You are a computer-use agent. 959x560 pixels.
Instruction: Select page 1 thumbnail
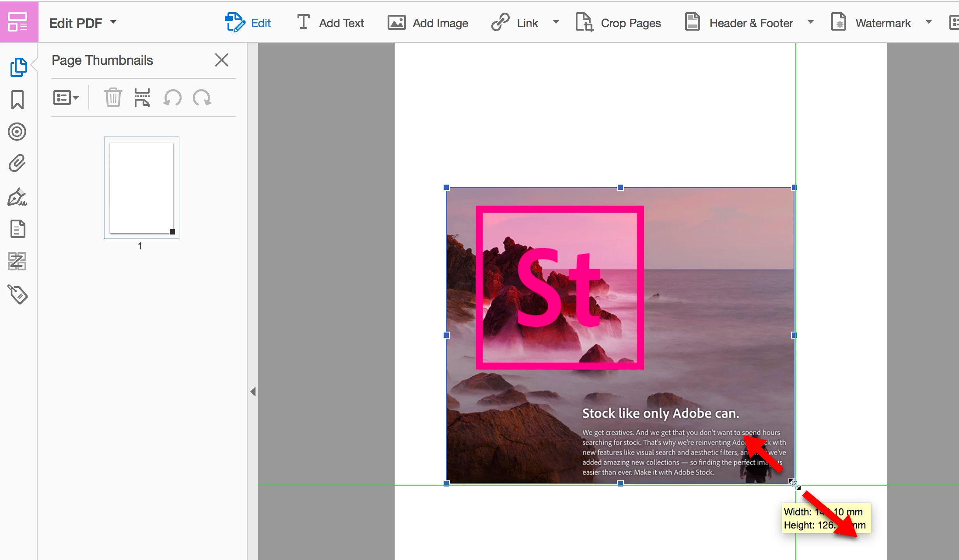pyautogui.click(x=141, y=187)
